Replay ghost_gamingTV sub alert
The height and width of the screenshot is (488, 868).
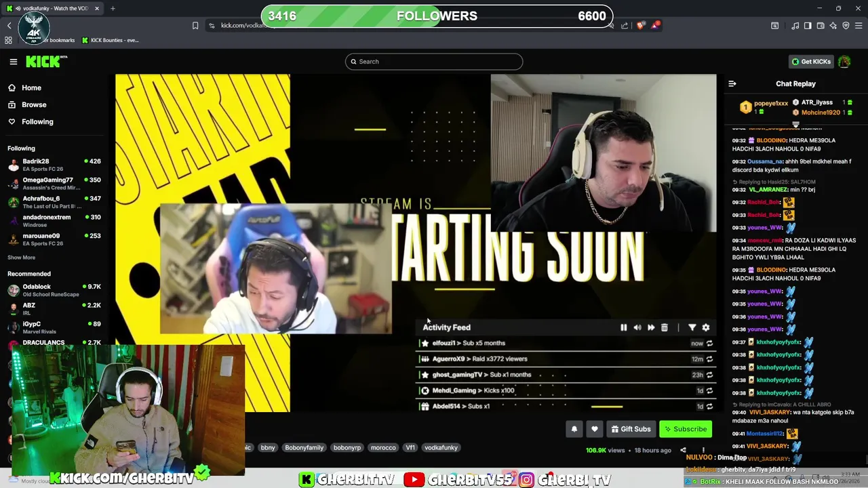pyautogui.click(x=709, y=375)
